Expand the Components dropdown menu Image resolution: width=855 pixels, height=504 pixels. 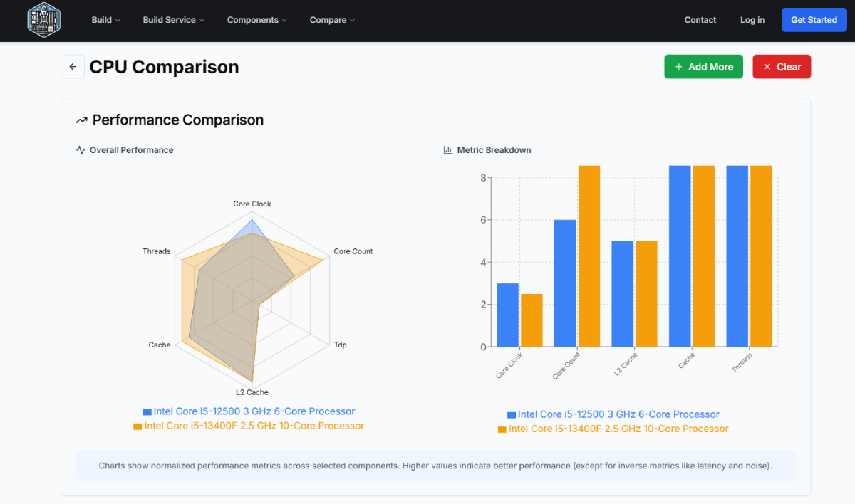point(256,20)
